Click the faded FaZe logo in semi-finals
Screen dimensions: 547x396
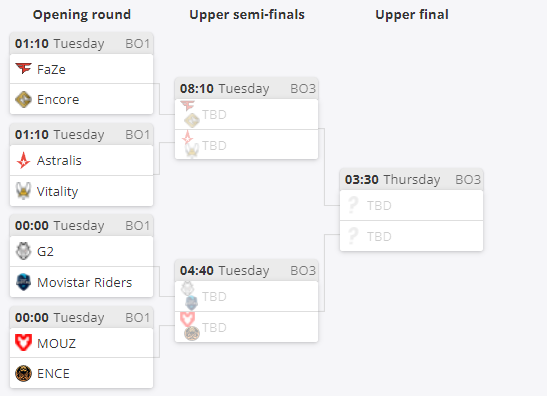[x=187, y=105]
